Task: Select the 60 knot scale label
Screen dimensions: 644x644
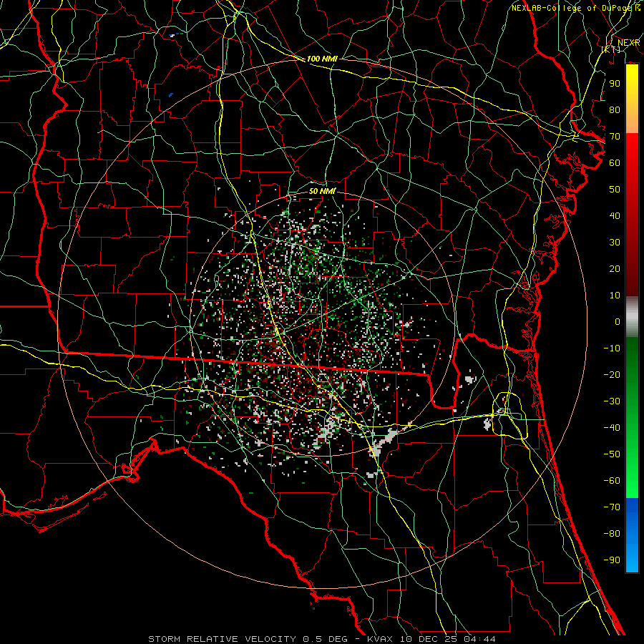Action: click(615, 163)
